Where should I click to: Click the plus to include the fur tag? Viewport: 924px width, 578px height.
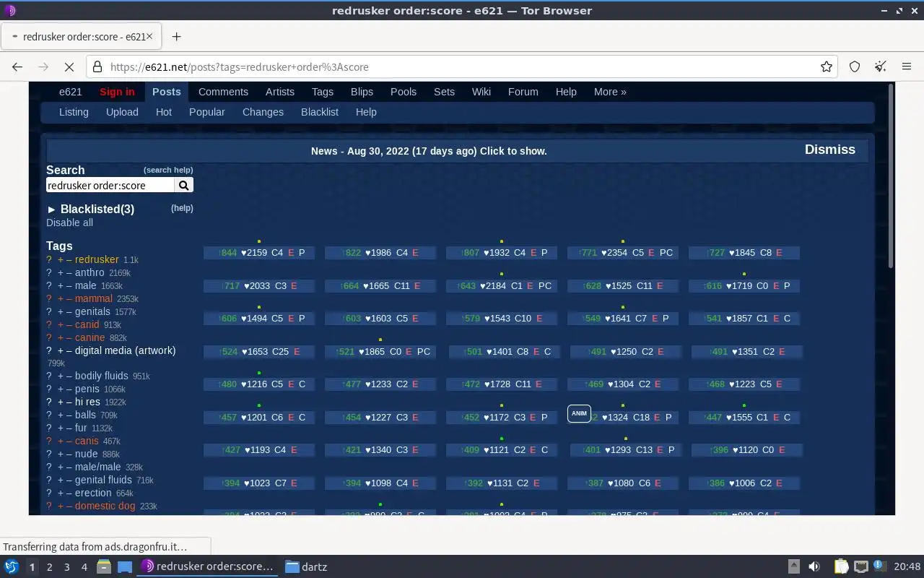pyautogui.click(x=61, y=428)
